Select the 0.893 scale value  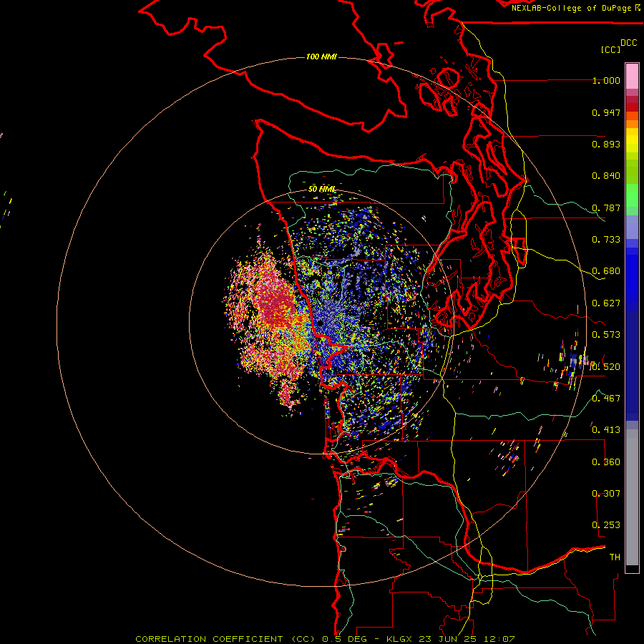(x=606, y=144)
